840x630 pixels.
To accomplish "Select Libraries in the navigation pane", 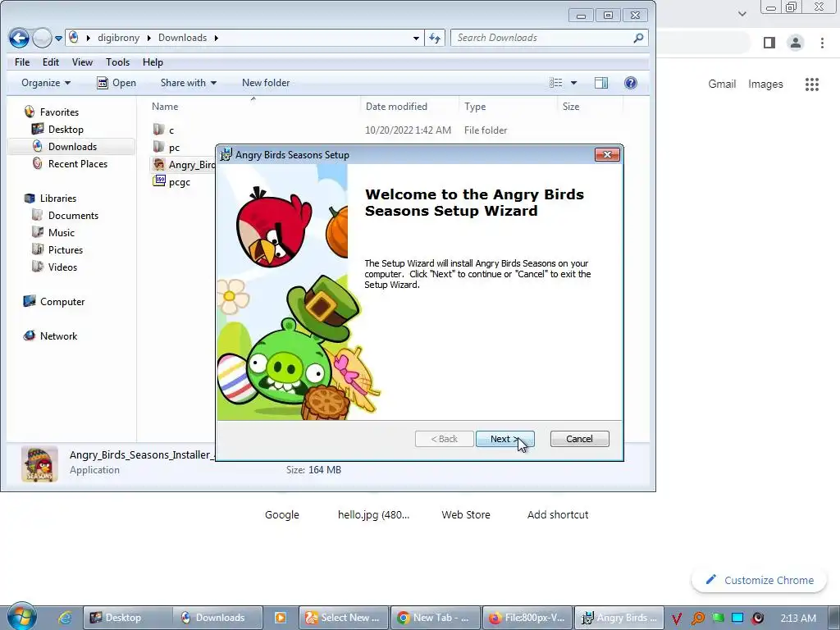I will coord(58,199).
